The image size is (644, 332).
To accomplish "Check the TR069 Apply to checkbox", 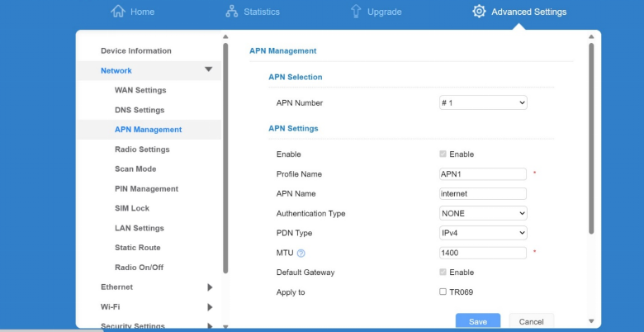I will click(x=444, y=292).
